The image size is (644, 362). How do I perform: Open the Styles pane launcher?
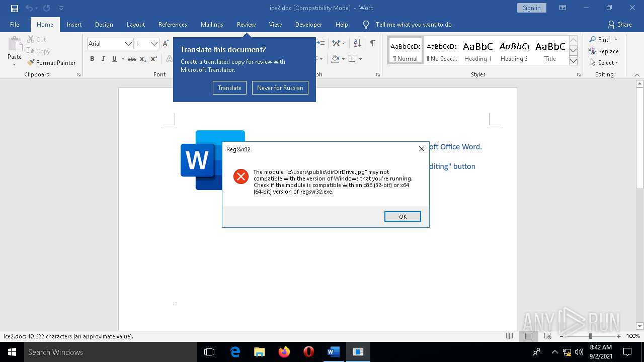(x=579, y=75)
